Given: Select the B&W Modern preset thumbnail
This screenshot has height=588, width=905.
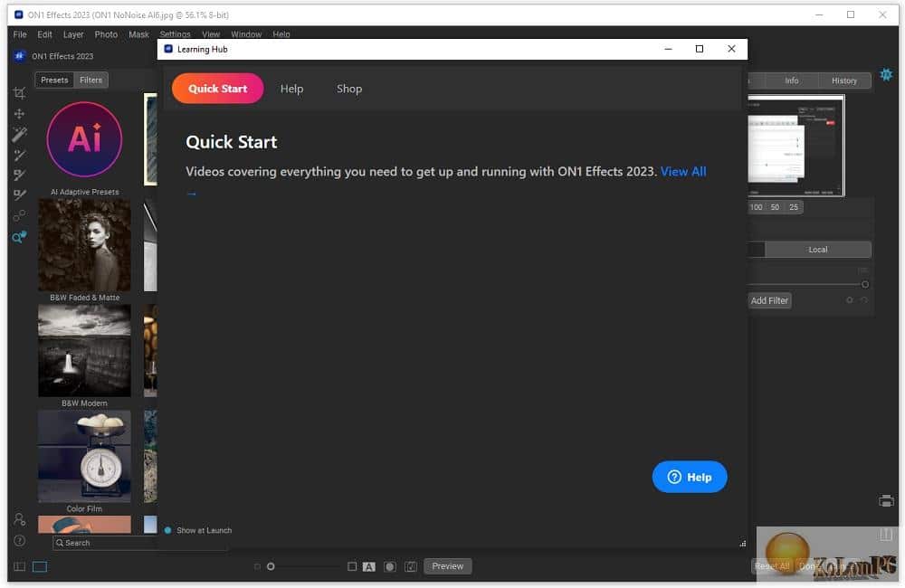Looking at the screenshot, I should click(x=84, y=351).
